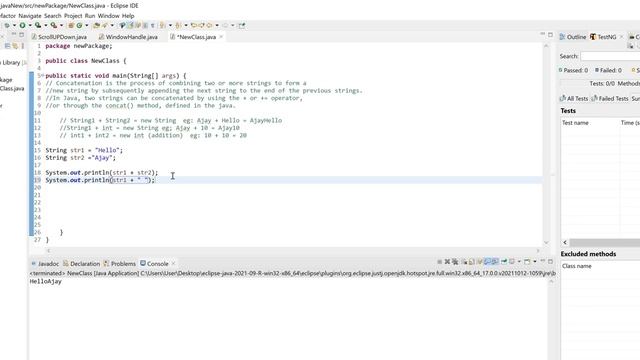This screenshot has height=360, width=640.
Task: Click the Display Selected Console icon
Action: point(512,262)
